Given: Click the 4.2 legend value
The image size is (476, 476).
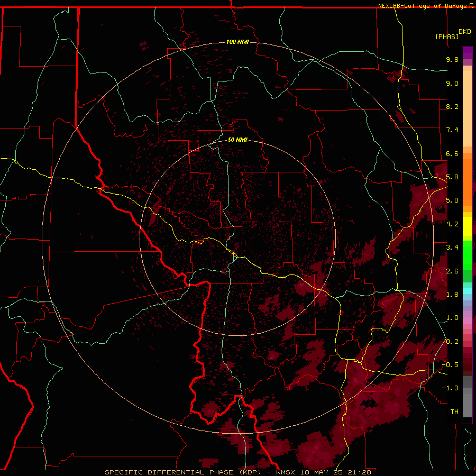Looking at the screenshot, I should pyautogui.click(x=452, y=224).
